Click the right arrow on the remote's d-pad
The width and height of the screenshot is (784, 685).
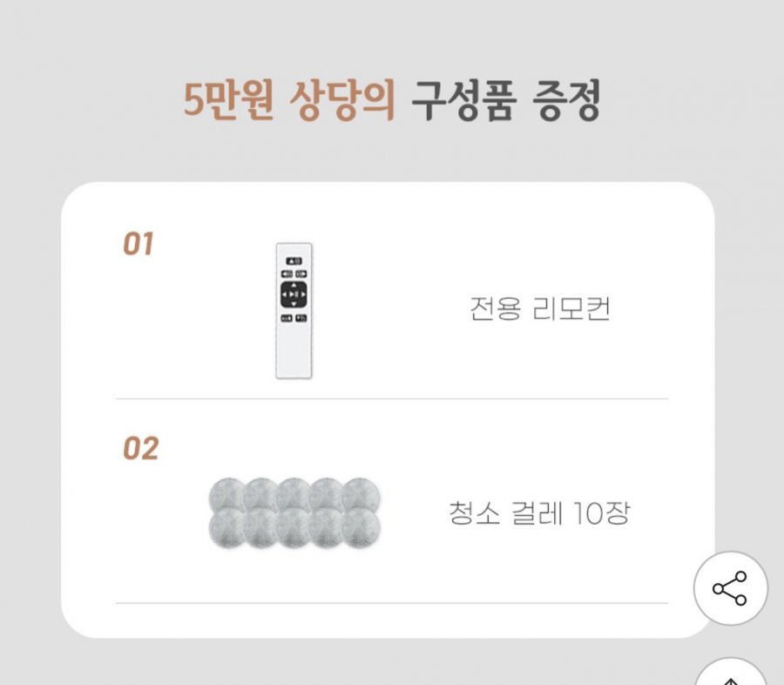tap(302, 296)
